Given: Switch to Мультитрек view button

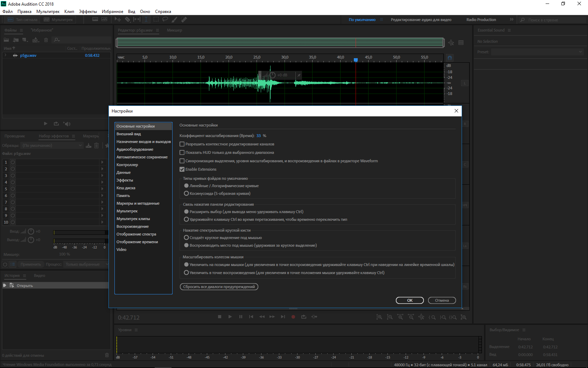Looking at the screenshot, I should click(58, 20).
